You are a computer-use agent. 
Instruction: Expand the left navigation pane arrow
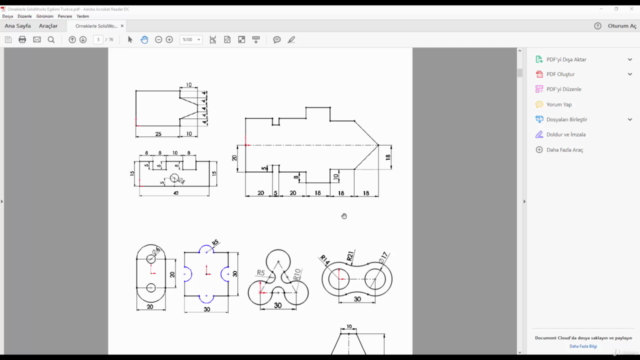[x=2, y=201]
